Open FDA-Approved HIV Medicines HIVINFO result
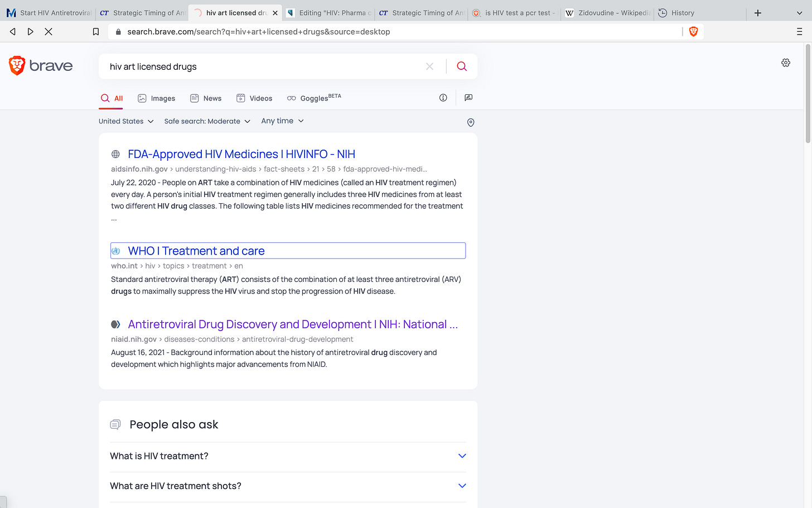Viewport: 812px width, 508px height. point(241,154)
